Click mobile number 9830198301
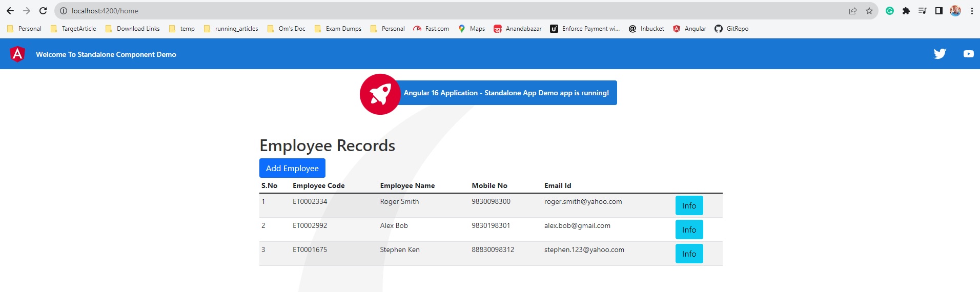Image resolution: width=980 pixels, height=292 pixels. point(491,225)
